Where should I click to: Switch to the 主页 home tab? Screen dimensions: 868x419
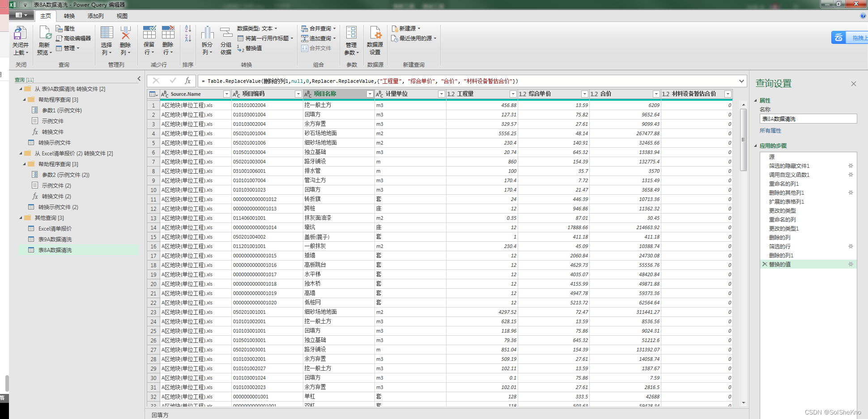click(x=46, y=16)
